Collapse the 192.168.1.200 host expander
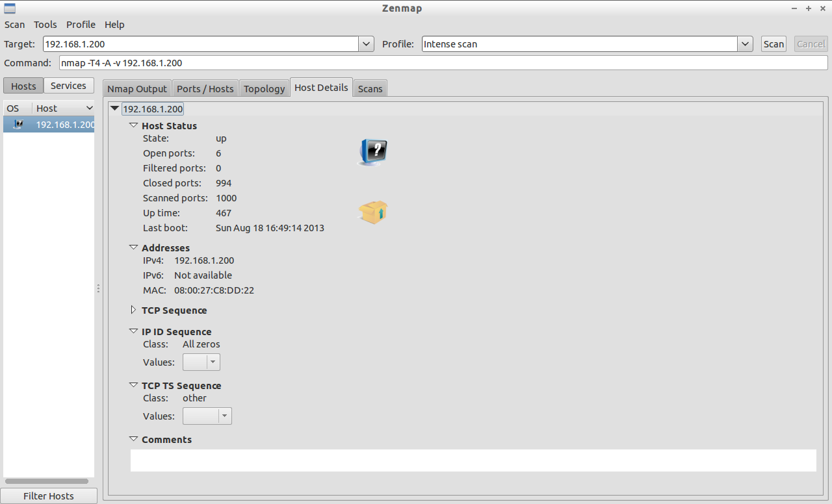This screenshot has width=832, height=504. tap(115, 108)
